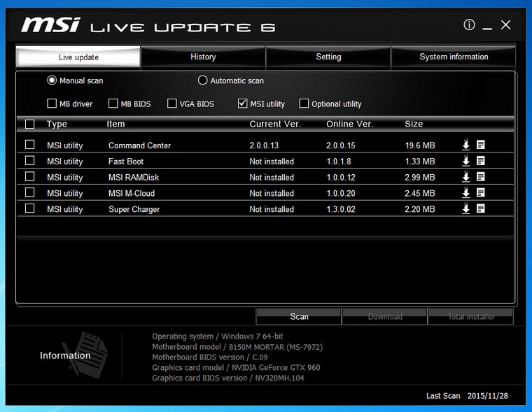The height and width of the screenshot is (412, 532).
Task: Select the Manual scan radio button
Action: click(x=52, y=80)
